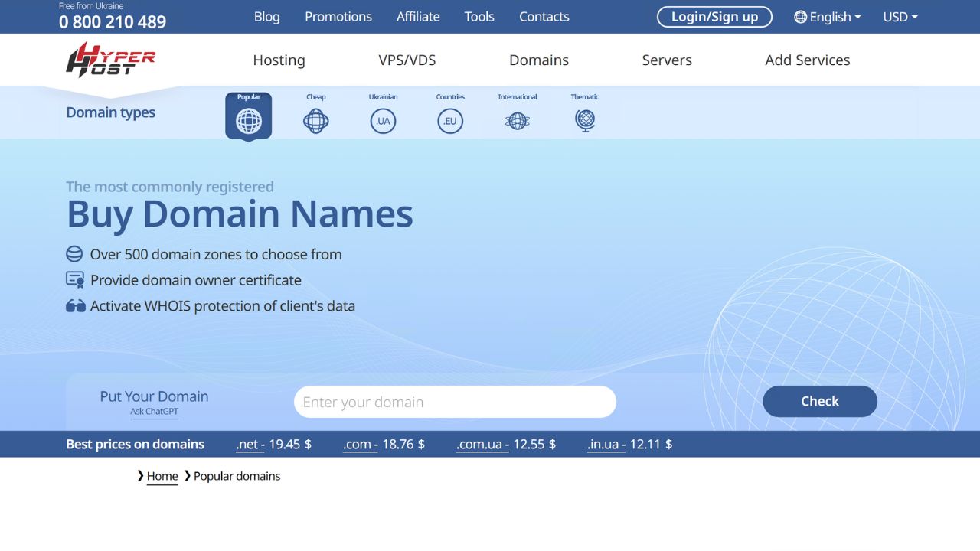Open the .com.ua price link
The width and height of the screenshot is (980, 551).
pyautogui.click(x=482, y=444)
